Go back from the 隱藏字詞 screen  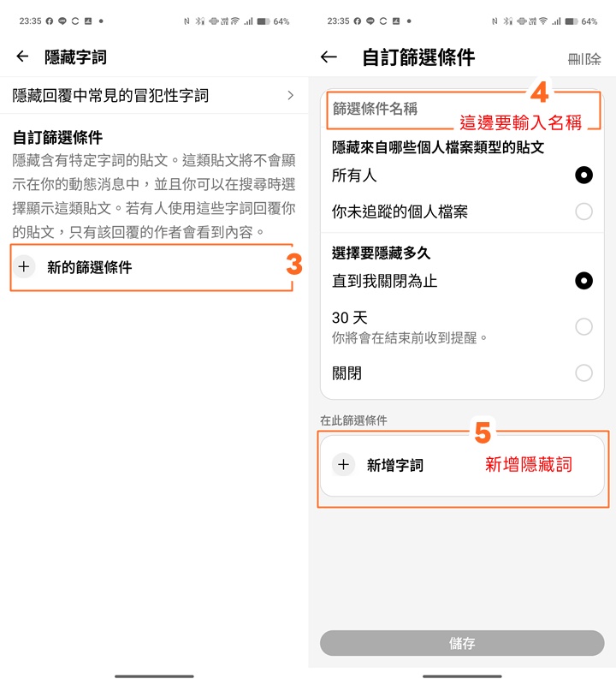[22, 57]
